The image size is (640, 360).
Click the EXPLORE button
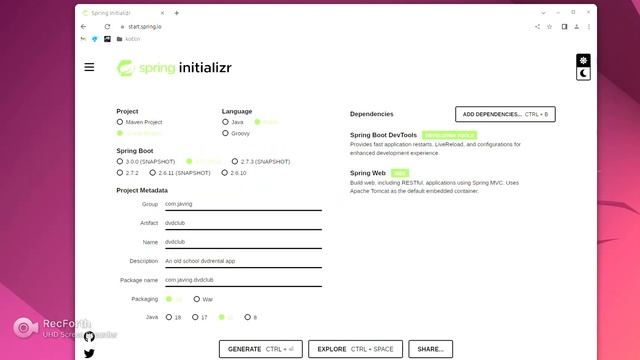click(355, 349)
